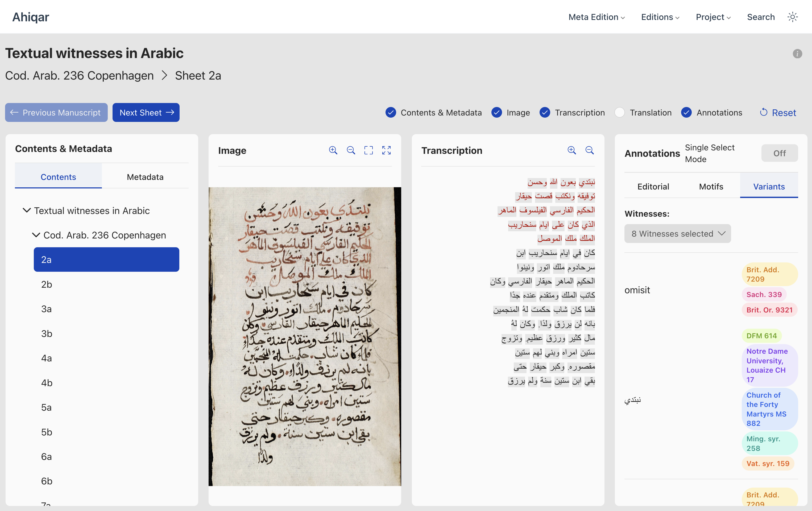The height and width of the screenshot is (511, 812).
Task: Zoom out of the manuscript image
Action: click(x=351, y=150)
